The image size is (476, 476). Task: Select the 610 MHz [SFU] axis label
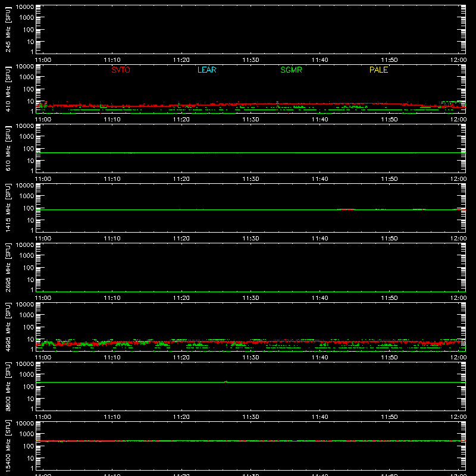click(8, 148)
